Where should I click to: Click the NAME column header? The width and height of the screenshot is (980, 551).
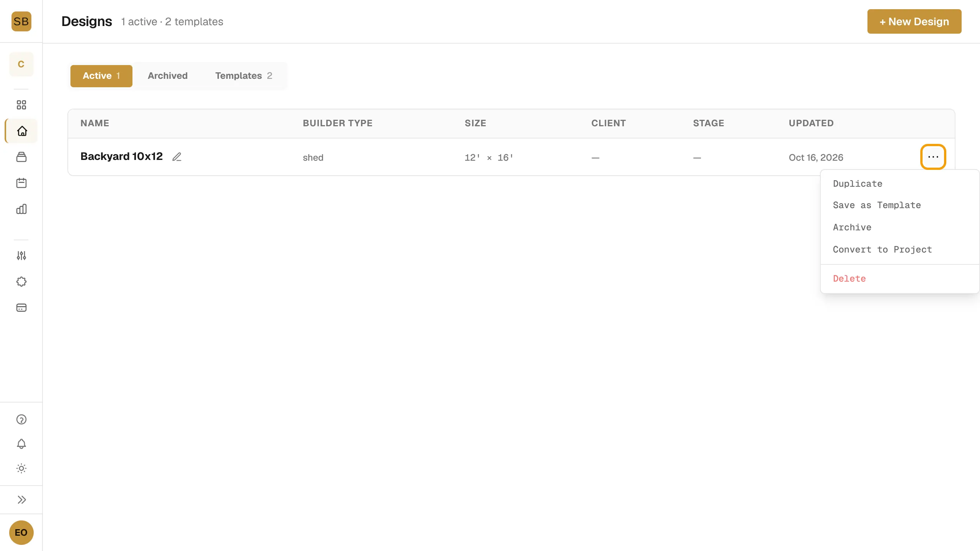[x=95, y=123]
